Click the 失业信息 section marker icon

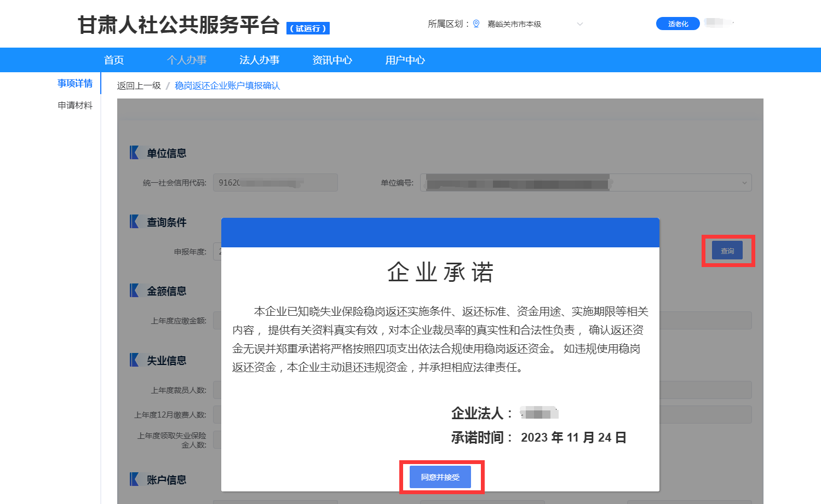pos(134,360)
